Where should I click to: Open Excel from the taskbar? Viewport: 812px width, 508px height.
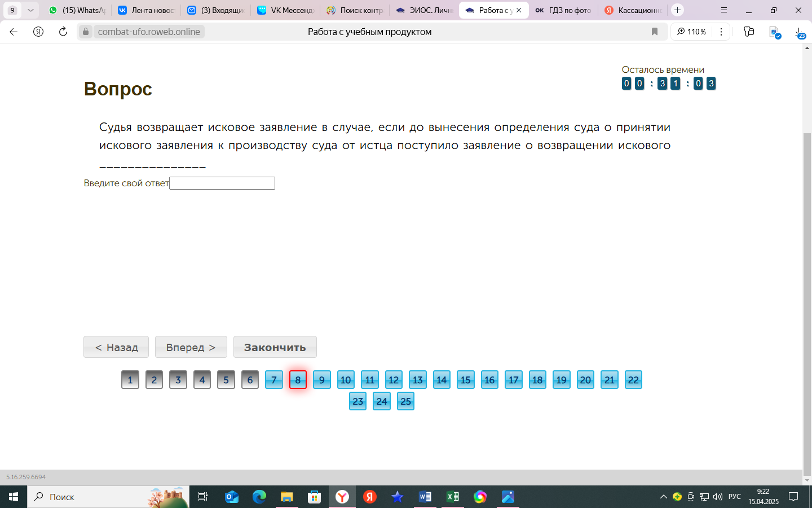453,497
